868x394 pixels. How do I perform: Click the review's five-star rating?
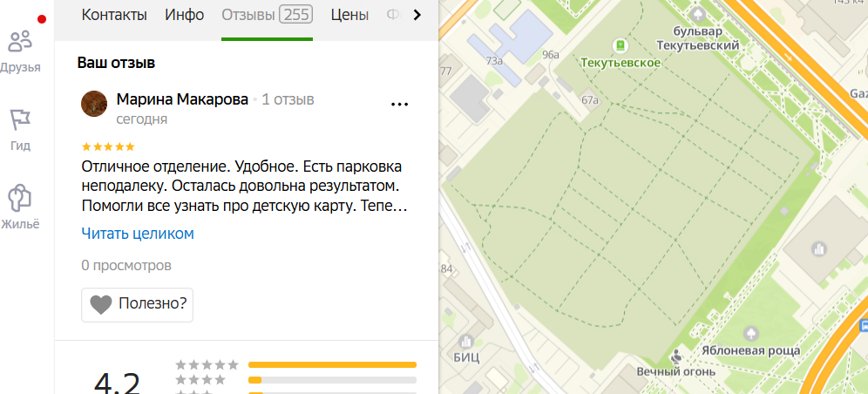(108, 146)
